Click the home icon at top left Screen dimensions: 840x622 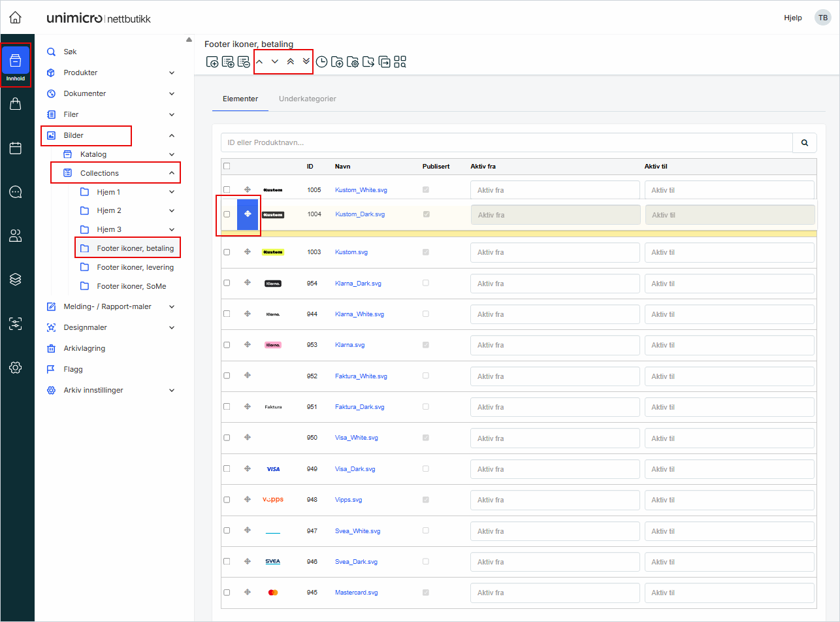click(x=15, y=18)
